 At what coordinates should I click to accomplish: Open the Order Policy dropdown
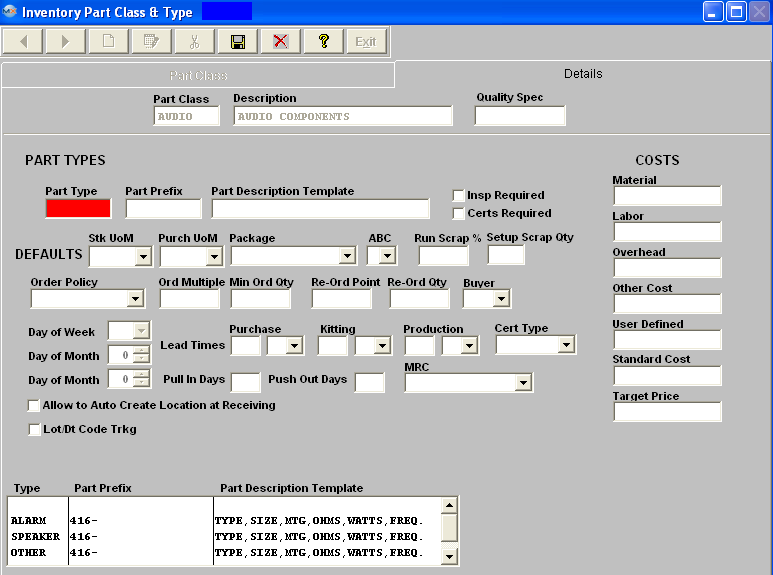click(136, 299)
